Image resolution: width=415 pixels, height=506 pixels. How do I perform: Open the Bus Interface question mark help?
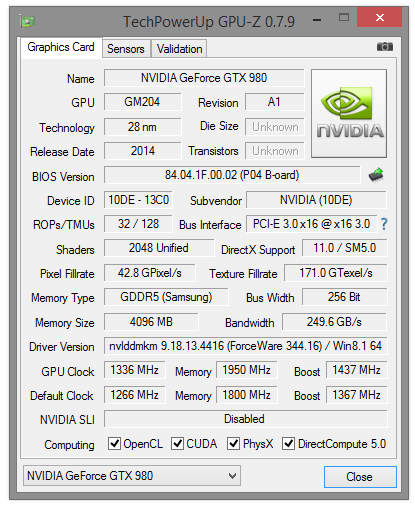pos(384,224)
